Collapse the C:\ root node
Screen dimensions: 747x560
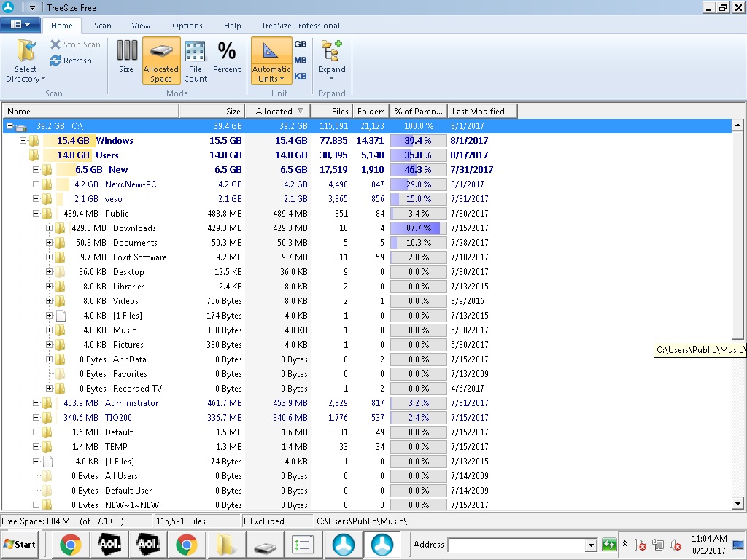pos(9,126)
